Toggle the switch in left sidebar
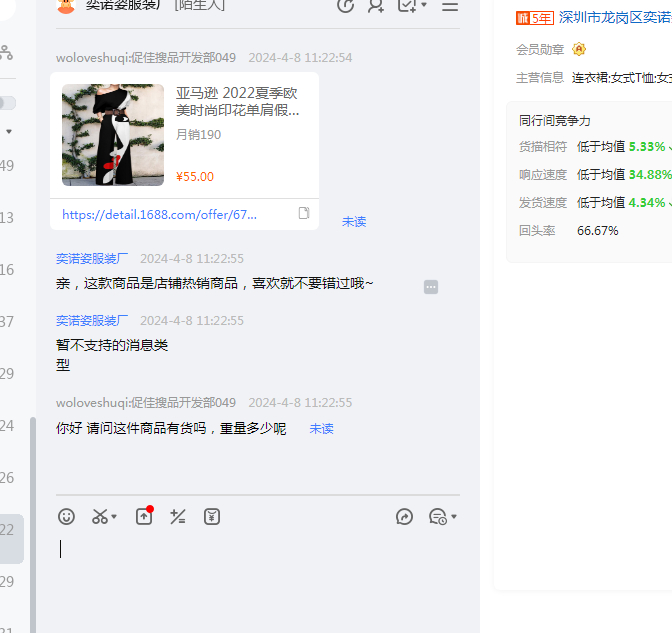 pos(7,103)
